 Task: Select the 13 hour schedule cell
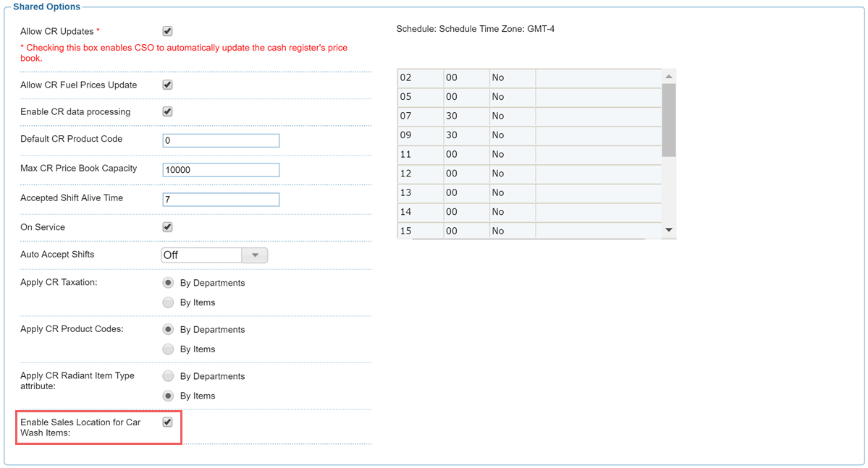tap(420, 192)
